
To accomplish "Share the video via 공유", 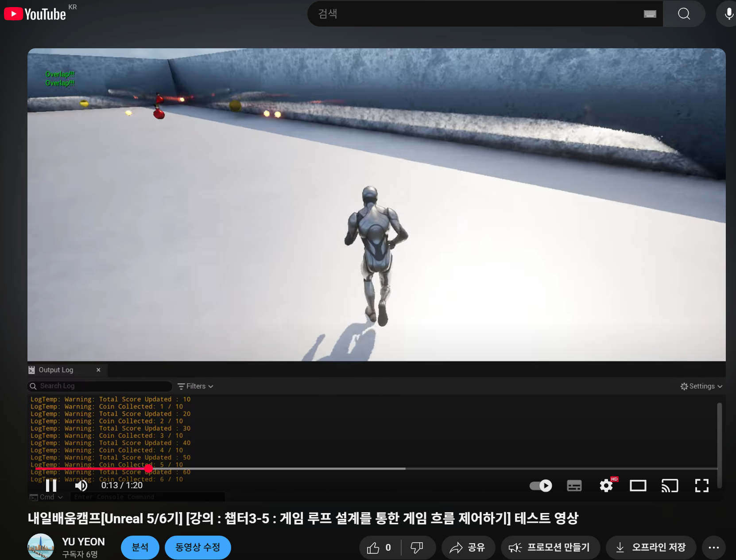I will tap(468, 548).
